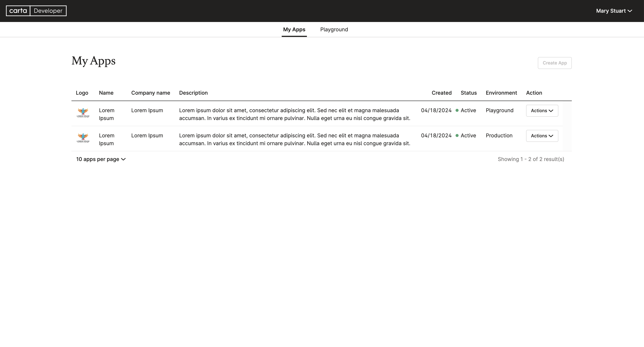Switch to the Playground tab

tap(334, 29)
